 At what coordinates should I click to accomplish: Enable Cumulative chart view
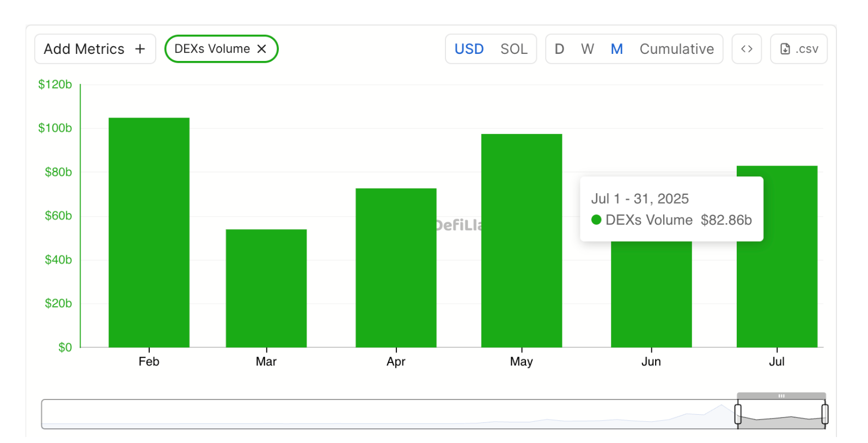[676, 49]
